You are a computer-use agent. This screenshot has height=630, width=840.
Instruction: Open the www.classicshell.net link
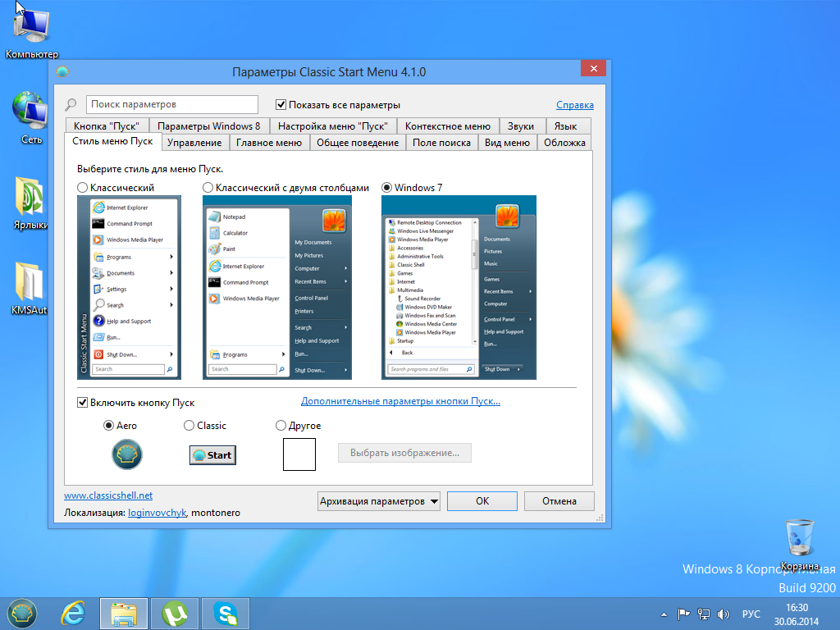pos(108,495)
